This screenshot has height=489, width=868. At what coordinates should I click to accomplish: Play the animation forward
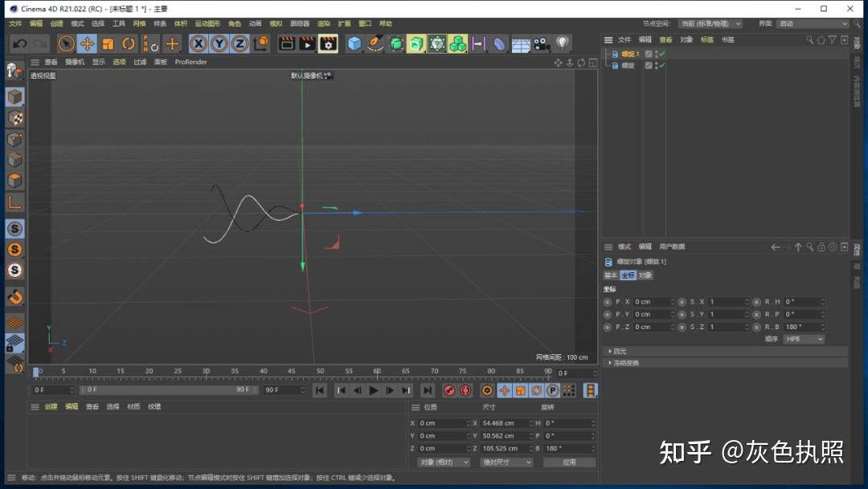374,390
